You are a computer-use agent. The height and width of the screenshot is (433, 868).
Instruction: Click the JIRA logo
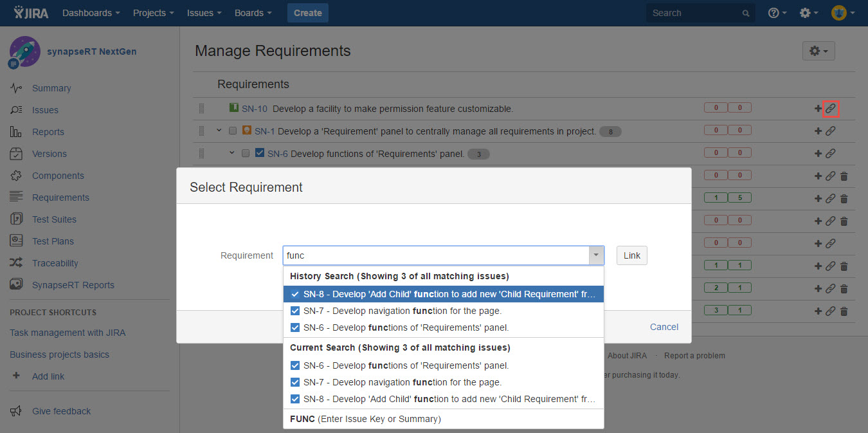[x=31, y=13]
